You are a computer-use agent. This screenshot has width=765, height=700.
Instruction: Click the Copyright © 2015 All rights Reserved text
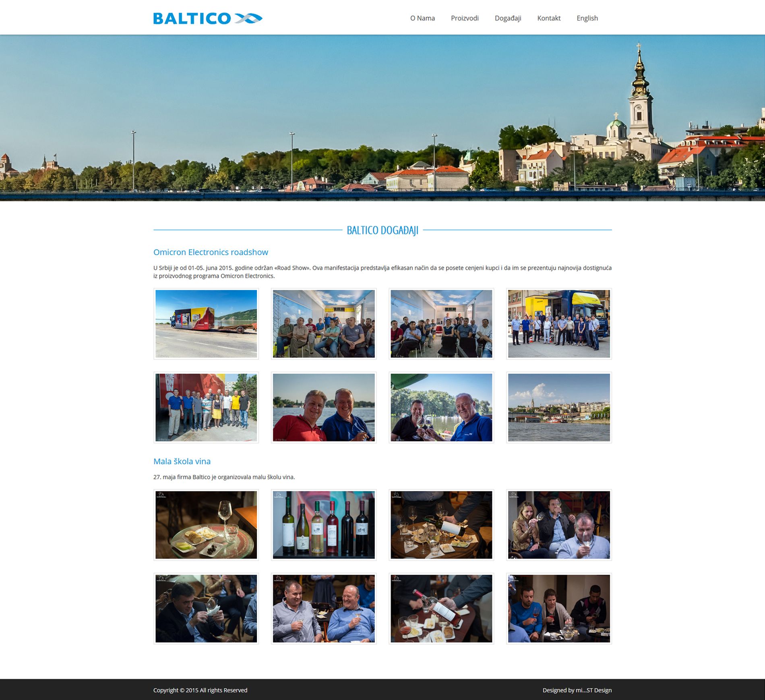[200, 690]
